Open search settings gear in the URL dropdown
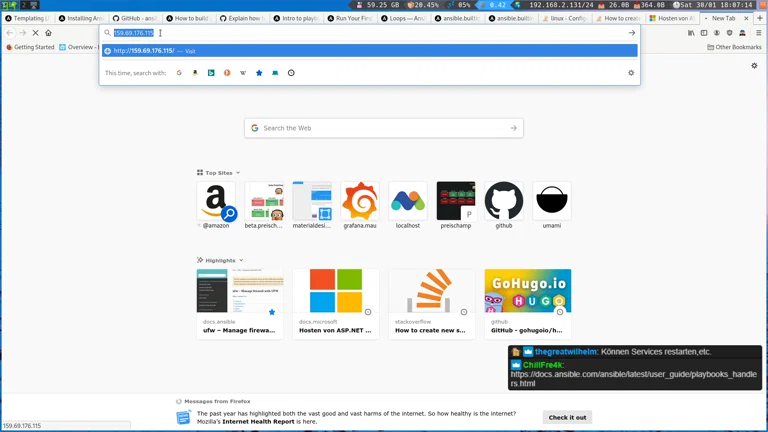 click(x=631, y=73)
